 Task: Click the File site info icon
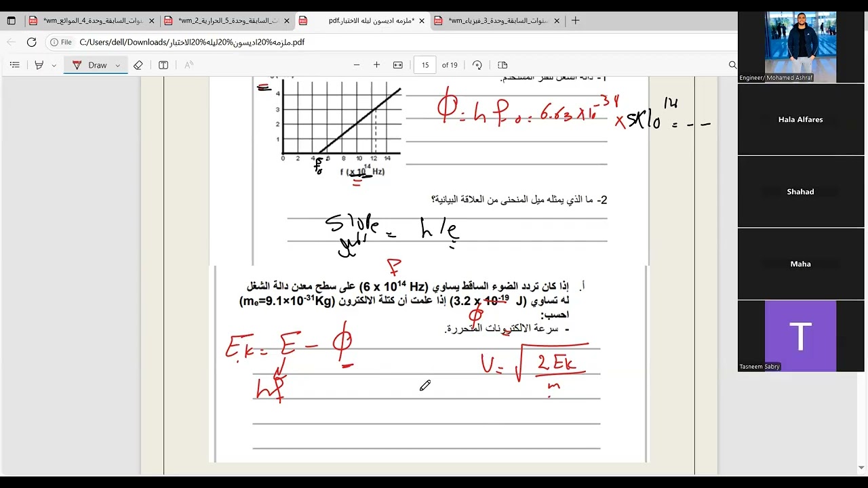(61, 42)
